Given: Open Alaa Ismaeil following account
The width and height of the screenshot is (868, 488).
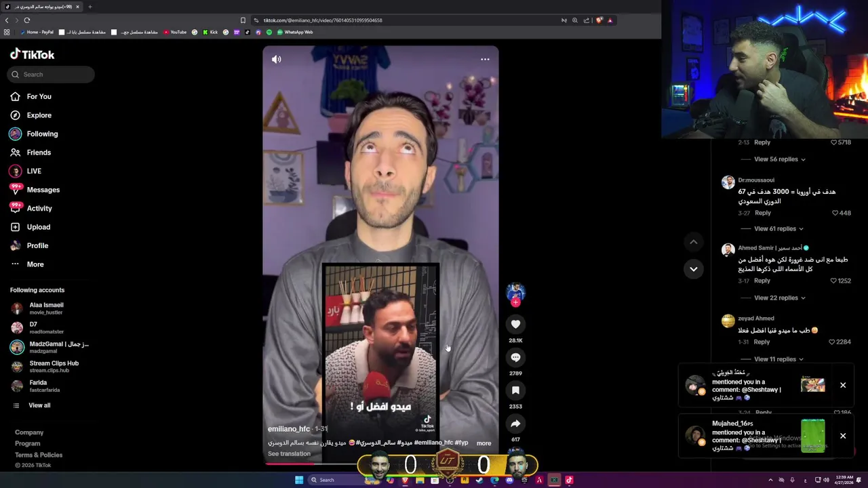Looking at the screenshot, I should coord(49,308).
